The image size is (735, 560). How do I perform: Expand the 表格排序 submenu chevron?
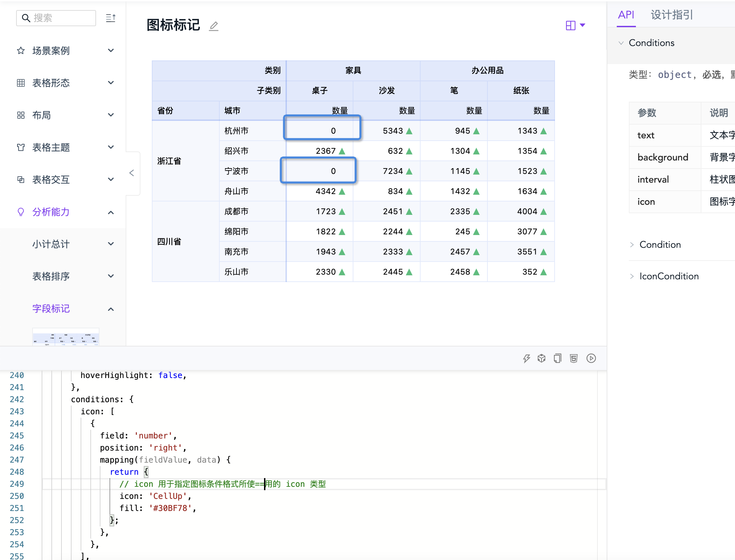pyautogui.click(x=111, y=276)
